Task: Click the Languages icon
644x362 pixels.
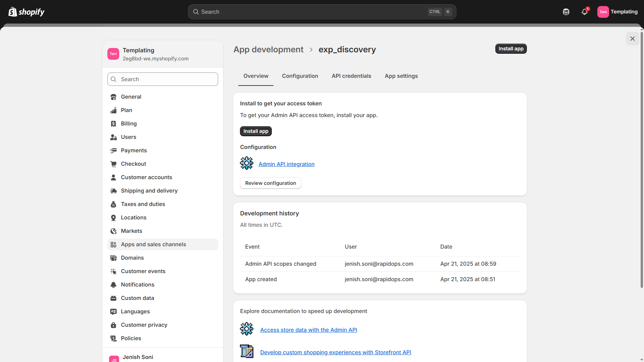Action: tap(113, 312)
